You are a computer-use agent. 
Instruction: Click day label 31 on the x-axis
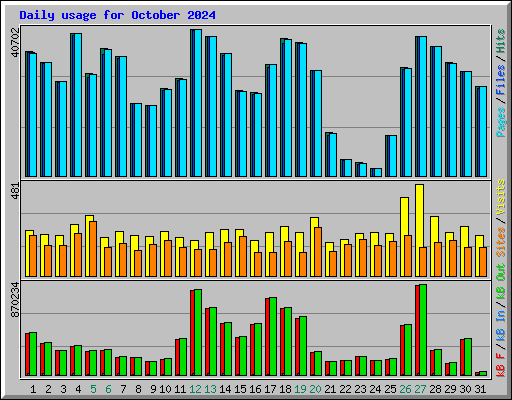[x=480, y=389]
